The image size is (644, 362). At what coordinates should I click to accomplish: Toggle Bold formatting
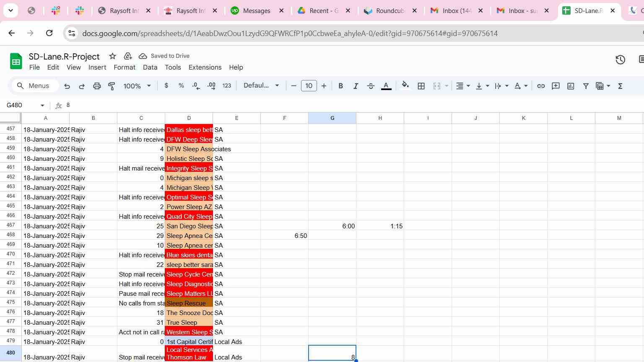pos(340,86)
